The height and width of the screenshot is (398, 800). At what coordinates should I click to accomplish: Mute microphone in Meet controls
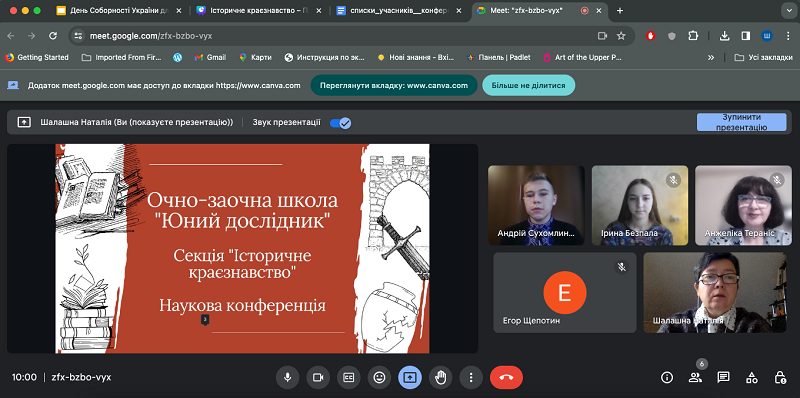(288, 378)
